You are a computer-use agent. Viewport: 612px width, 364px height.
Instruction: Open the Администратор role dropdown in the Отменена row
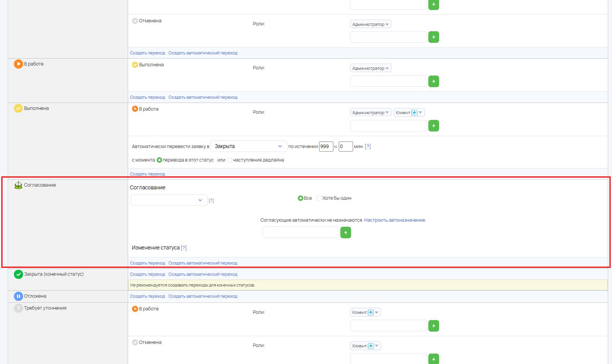[370, 24]
